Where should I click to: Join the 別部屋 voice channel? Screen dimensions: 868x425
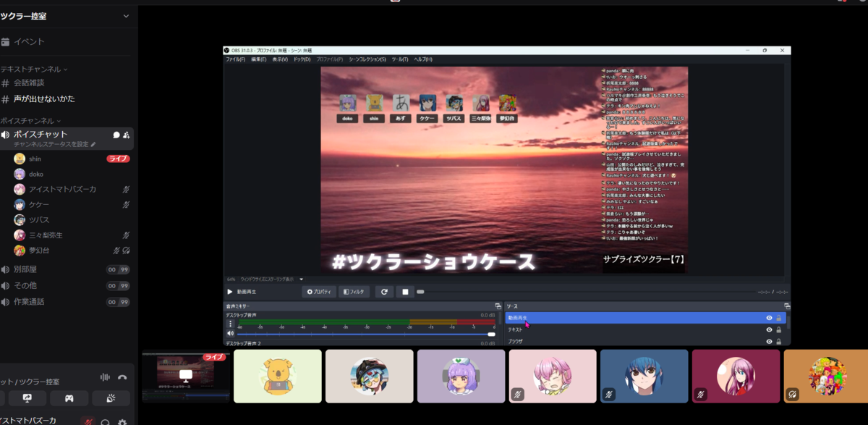pyautogui.click(x=67, y=269)
